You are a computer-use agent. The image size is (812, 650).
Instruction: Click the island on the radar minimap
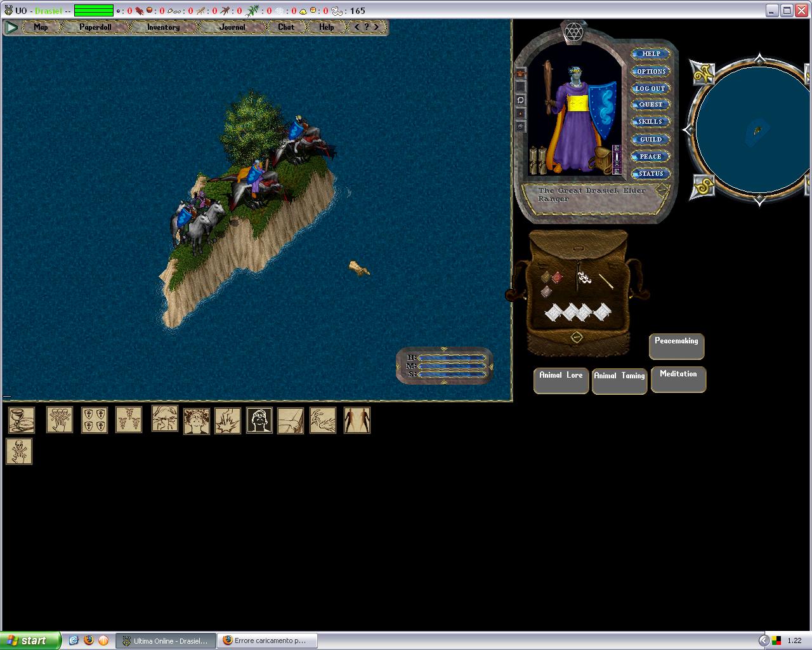tap(757, 131)
